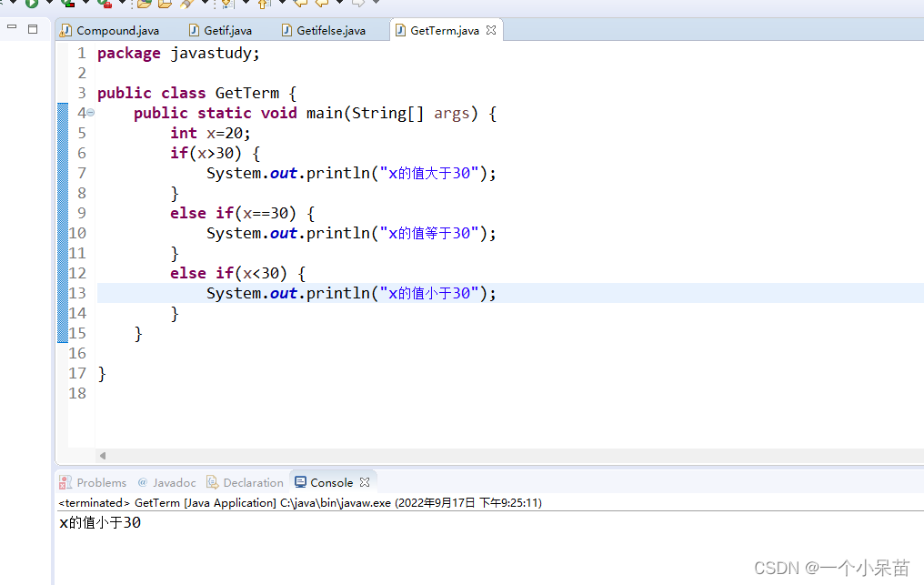This screenshot has height=585, width=924.
Task: Click the Compound.java file icon with warning
Action: pyautogui.click(x=66, y=30)
